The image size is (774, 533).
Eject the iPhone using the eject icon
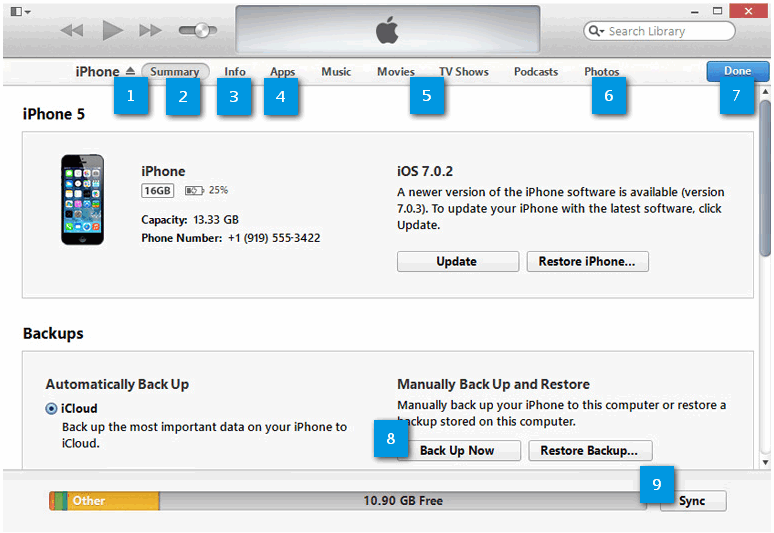pos(130,71)
